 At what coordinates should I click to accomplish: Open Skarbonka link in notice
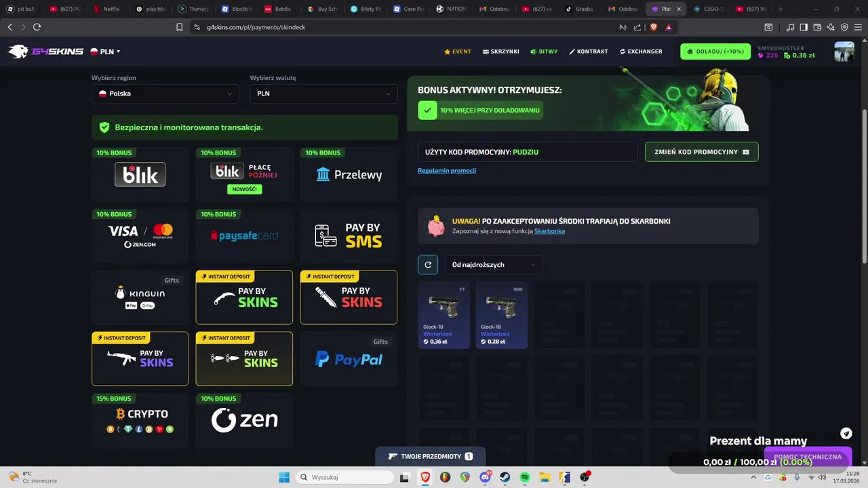click(x=549, y=231)
